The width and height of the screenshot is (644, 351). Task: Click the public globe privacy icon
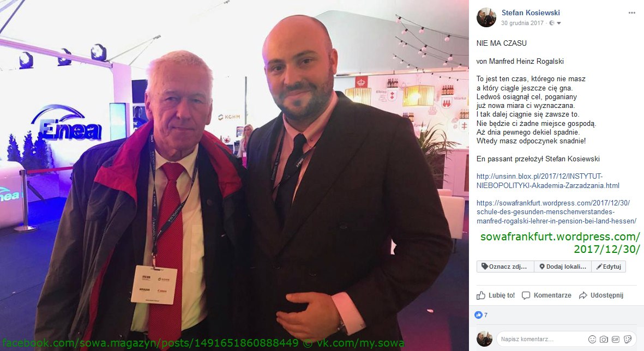(552, 23)
